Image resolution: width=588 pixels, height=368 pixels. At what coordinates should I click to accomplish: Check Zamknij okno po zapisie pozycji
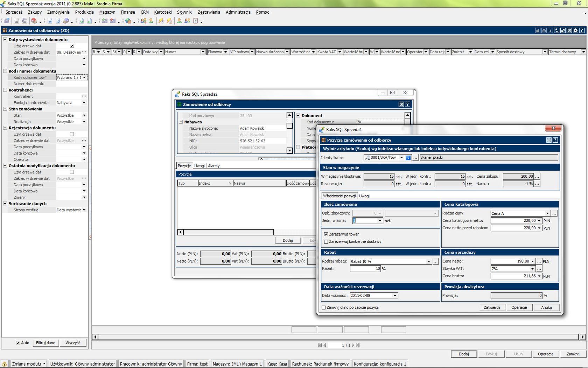click(x=323, y=307)
